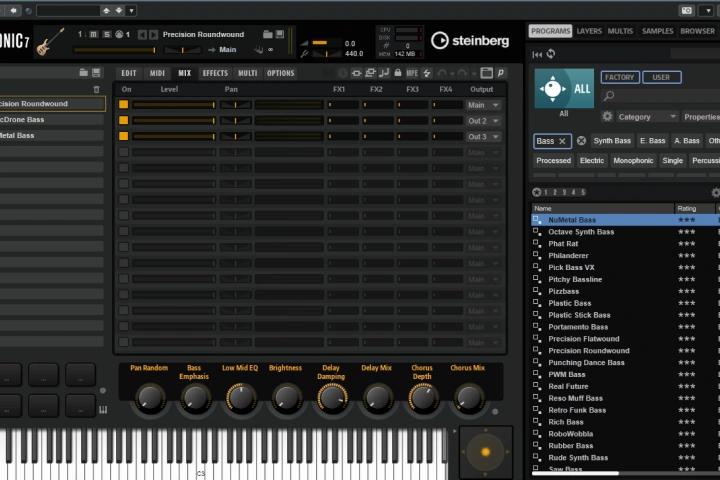Click the camera icon in top bar
Viewport: 720px width, 480px height.
(686, 11)
